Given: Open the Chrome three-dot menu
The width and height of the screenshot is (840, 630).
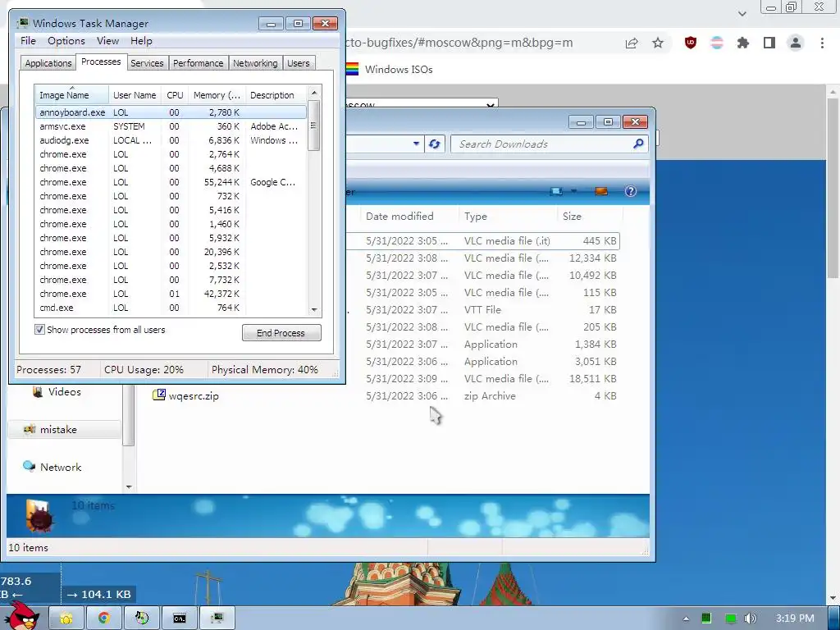Looking at the screenshot, I should 822,43.
